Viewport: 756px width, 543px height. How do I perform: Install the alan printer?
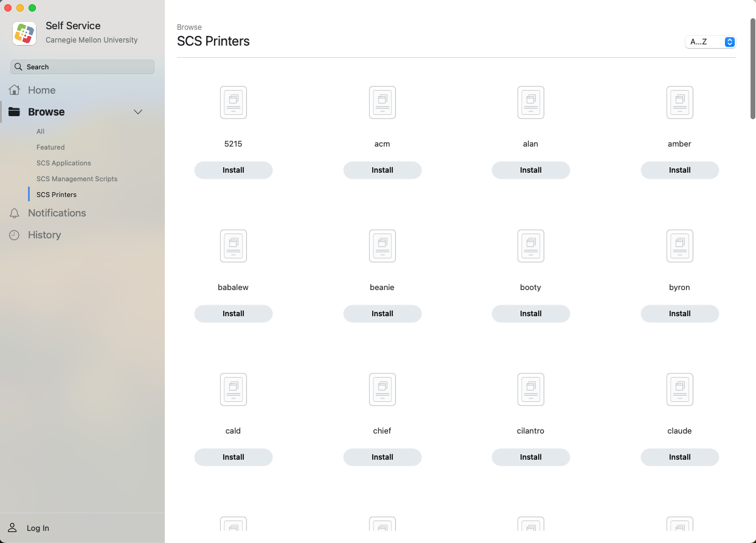[531, 170]
